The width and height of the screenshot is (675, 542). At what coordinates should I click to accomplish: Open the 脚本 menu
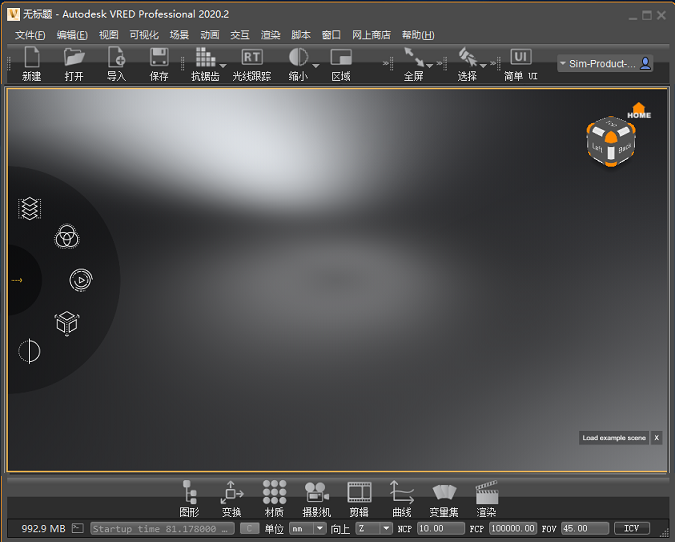[301, 35]
